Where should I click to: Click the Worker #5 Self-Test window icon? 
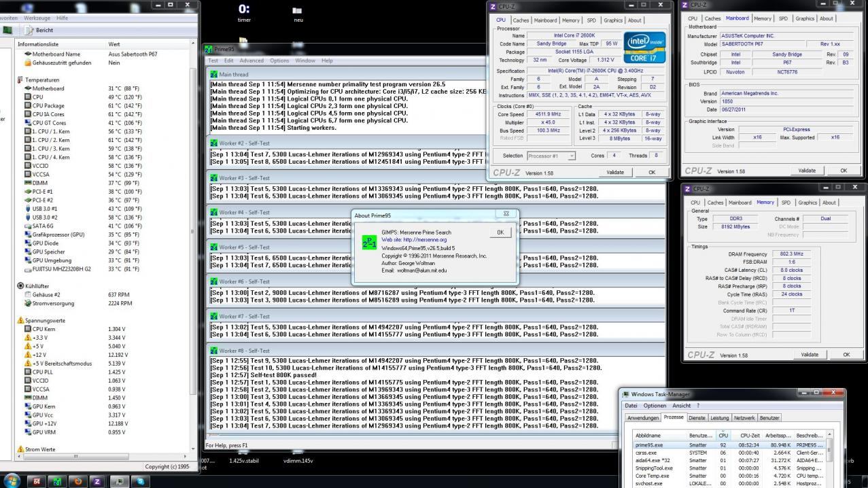click(x=214, y=247)
